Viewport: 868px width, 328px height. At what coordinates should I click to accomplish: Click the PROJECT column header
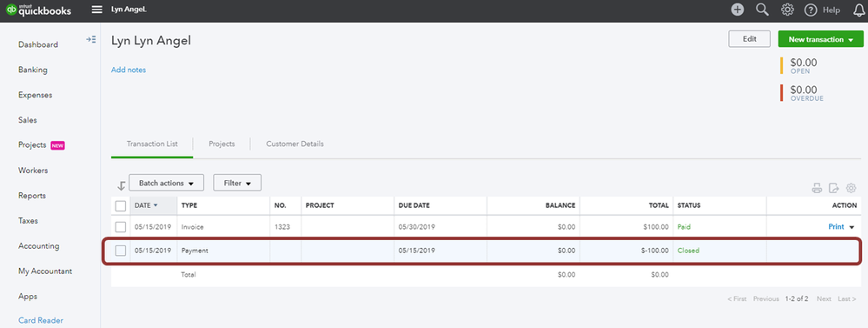pyautogui.click(x=320, y=205)
